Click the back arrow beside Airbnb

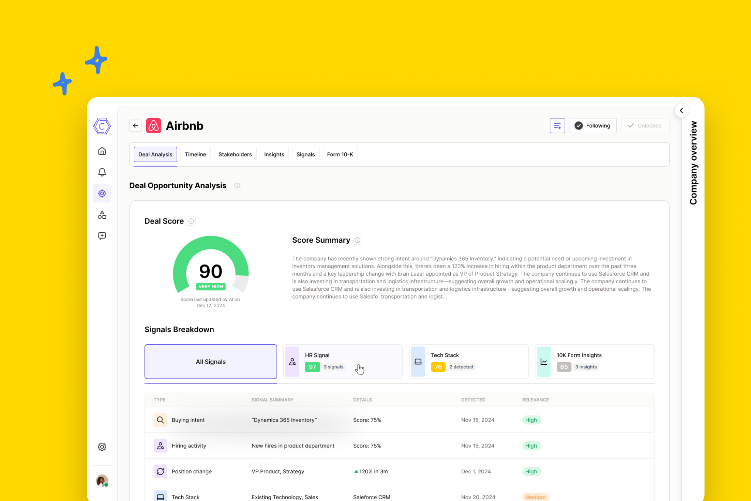coord(135,126)
